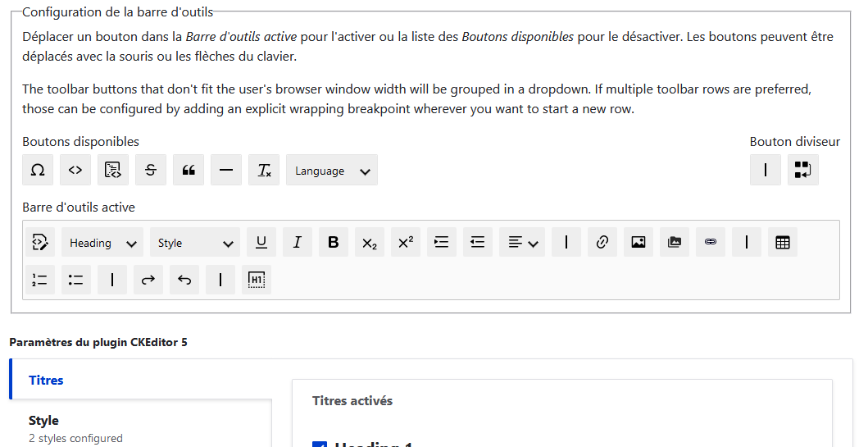Image resolution: width=868 pixels, height=447 pixels.
Task: Select the separator under Bouton diviseur
Action: (765, 170)
